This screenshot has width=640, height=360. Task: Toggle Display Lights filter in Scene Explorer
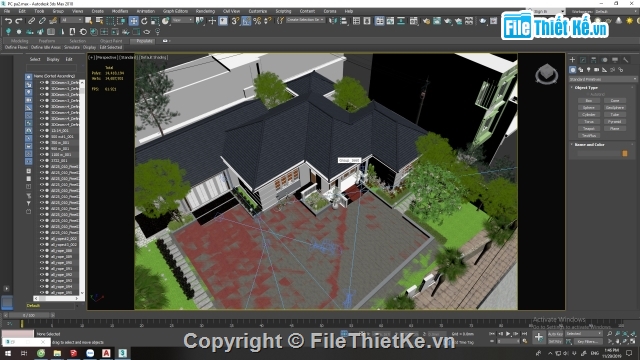[29, 92]
